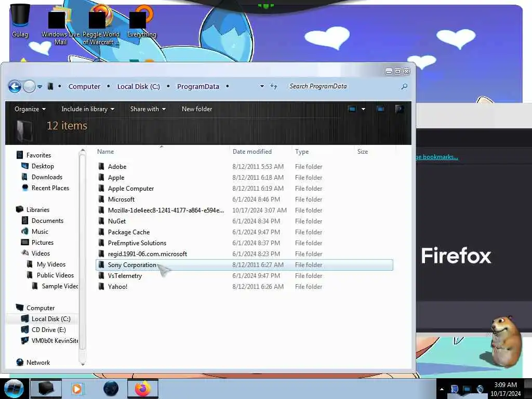532x399 pixels.
Task: Select Network in navigation pane
Action: click(x=38, y=362)
